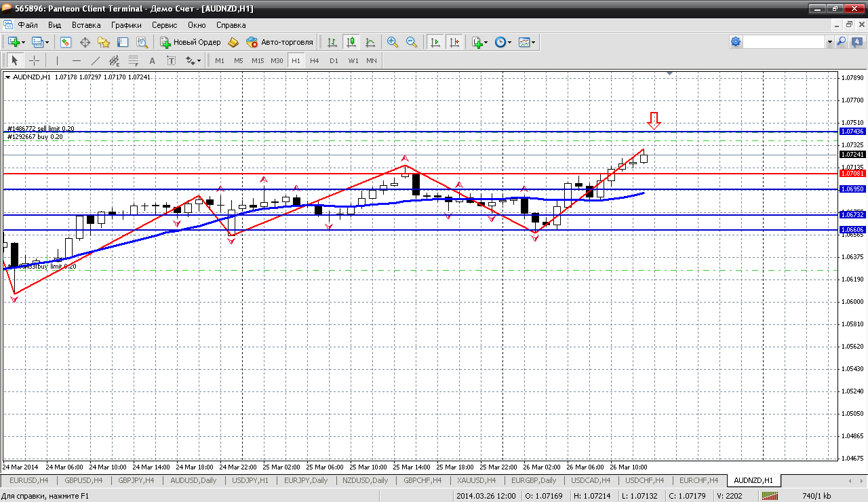Viewport: 868px width, 502px height.
Task: Toggle Авто-торговля auto-trading
Action: pyautogui.click(x=280, y=42)
